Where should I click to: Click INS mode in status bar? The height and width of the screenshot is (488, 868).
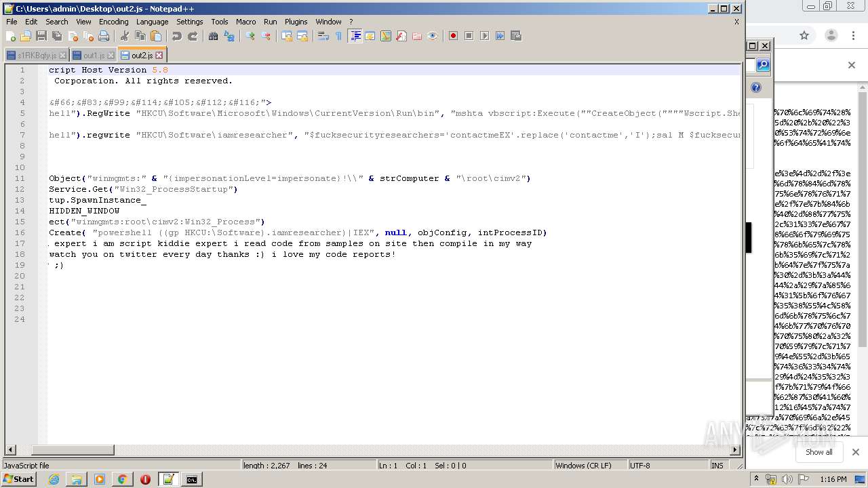click(717, 466)
